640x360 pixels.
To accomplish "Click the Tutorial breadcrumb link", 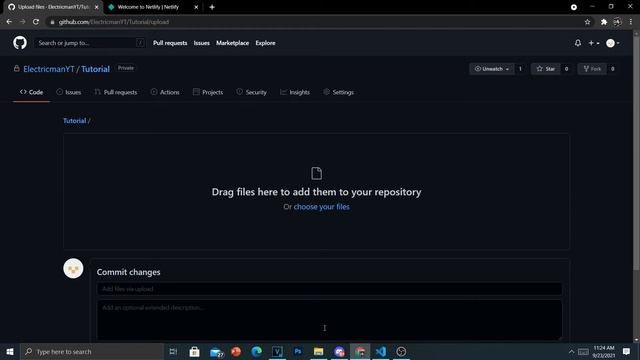I will (74, 121).
